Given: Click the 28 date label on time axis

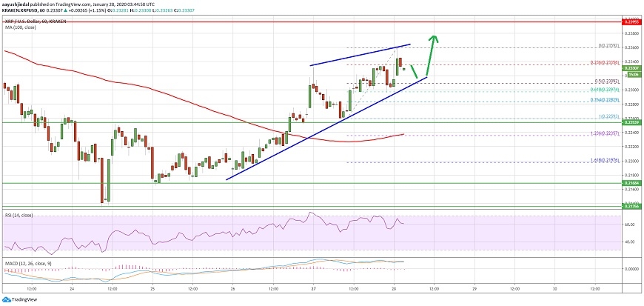Looking at the screenshot, I should point(394,289).
